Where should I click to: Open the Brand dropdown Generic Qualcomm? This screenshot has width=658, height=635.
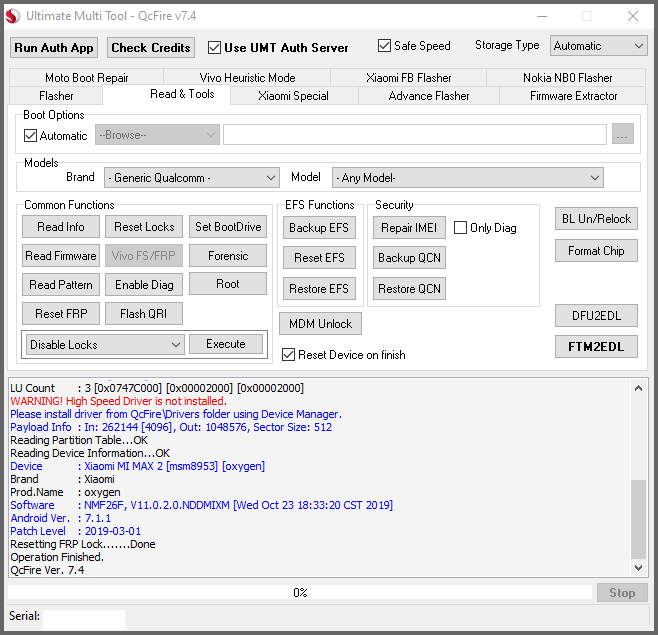[x=192, y=178]
